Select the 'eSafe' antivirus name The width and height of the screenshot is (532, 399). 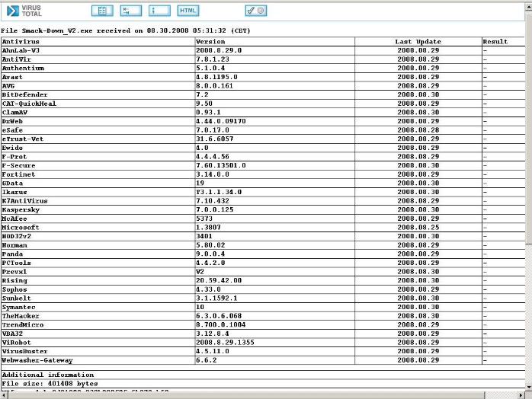point(12,130)
